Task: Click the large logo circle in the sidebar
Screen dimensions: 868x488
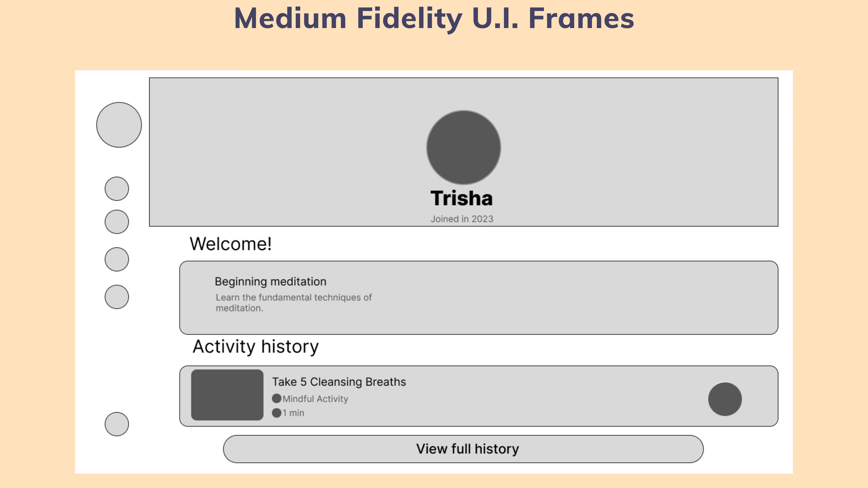Action: [119, 125]
